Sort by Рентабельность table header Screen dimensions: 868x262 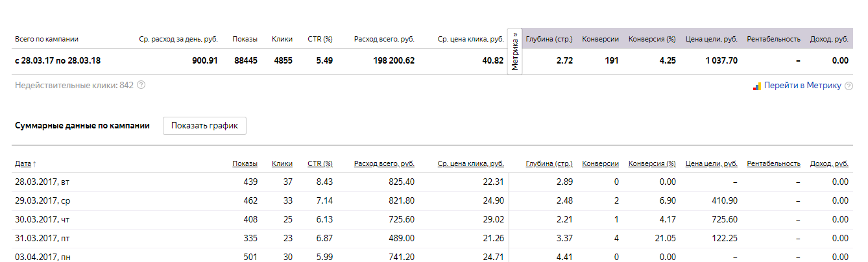click(x=773, y=163)
